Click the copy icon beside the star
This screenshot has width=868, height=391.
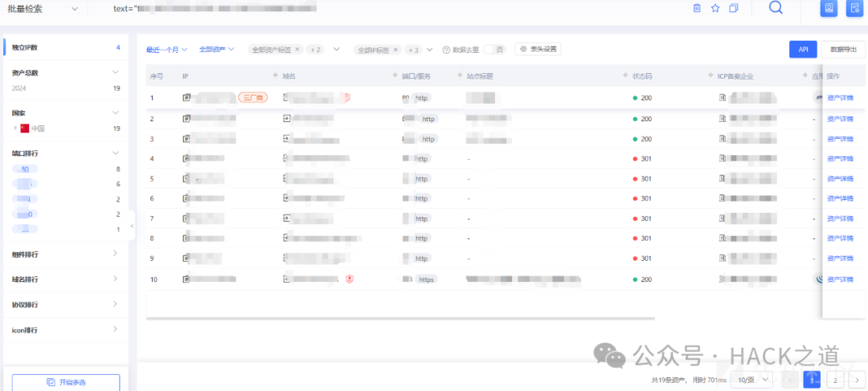734,8
